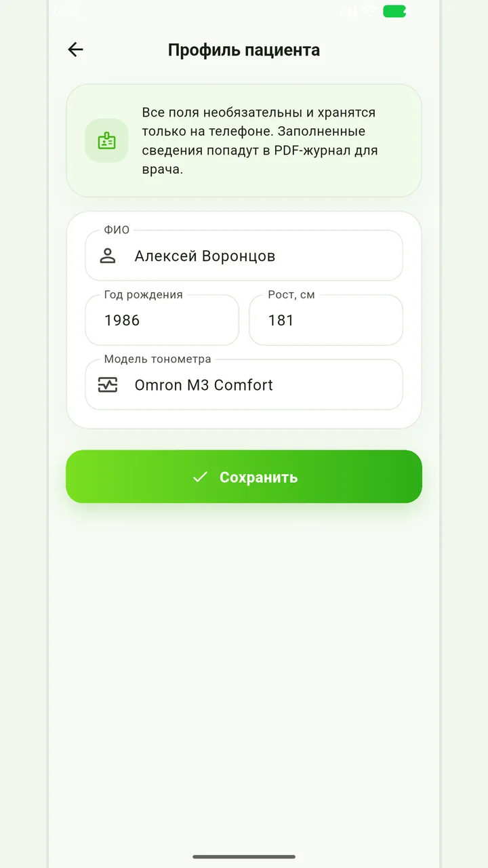Tap the Рост, см field label
The image size is (488, 868).
291,295
